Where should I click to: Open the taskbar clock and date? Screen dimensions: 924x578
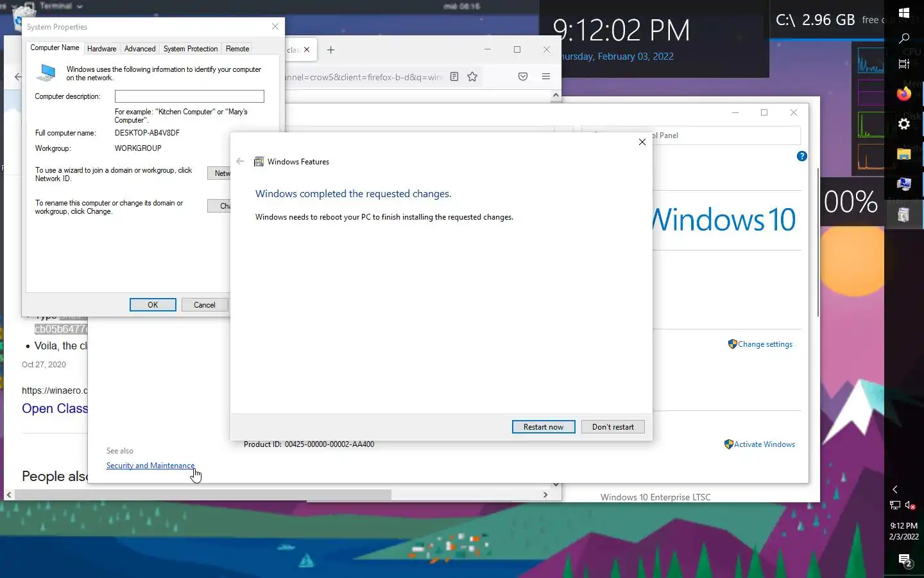[904, 531]
